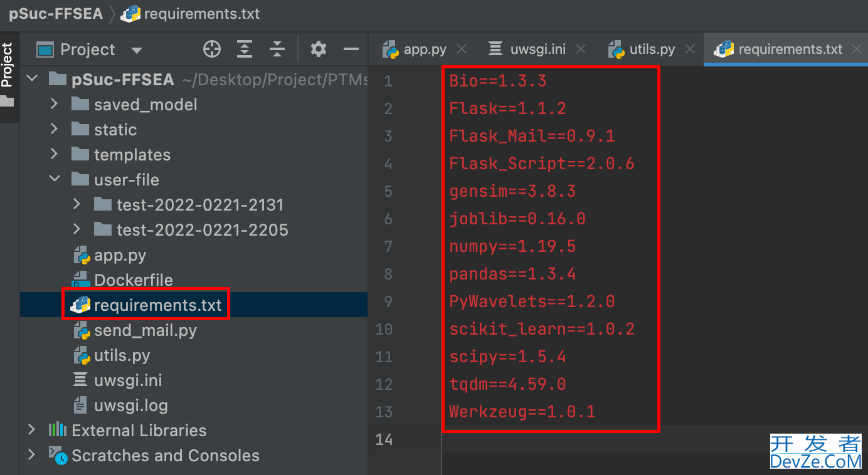
Task: Click the folder icon below the Project sidebar tab
Action: coord(7,100)
